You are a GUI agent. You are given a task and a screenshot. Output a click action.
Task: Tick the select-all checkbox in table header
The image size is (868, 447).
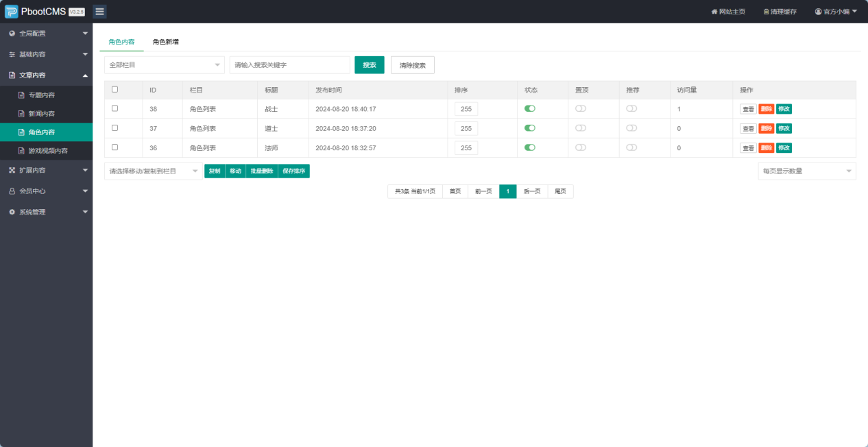[x=114, y=89]
